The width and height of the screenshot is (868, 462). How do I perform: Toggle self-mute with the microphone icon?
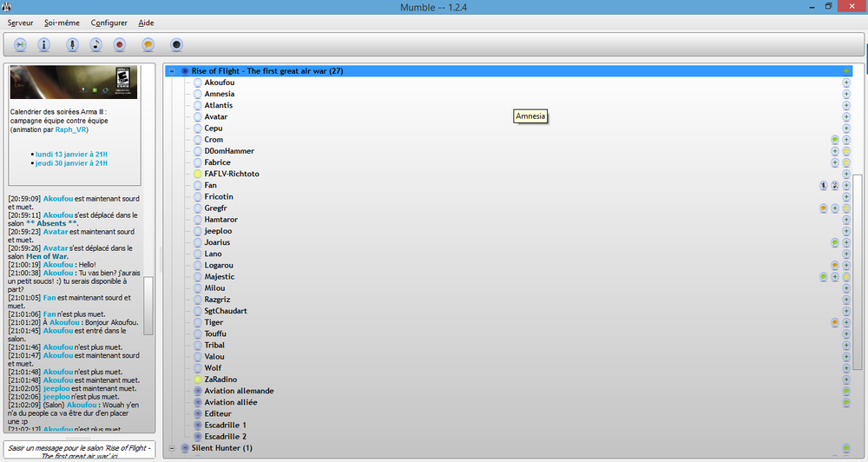tap(73, 45)
